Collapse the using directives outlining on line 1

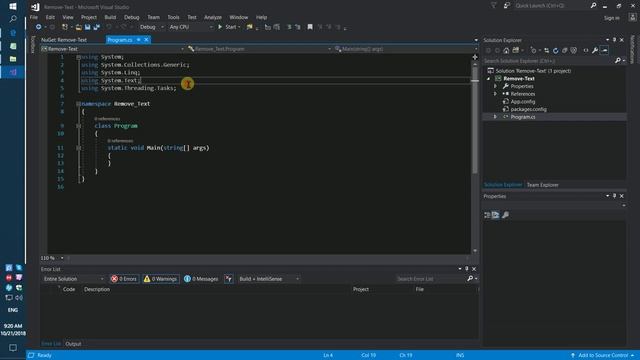(x=78, y=57)
